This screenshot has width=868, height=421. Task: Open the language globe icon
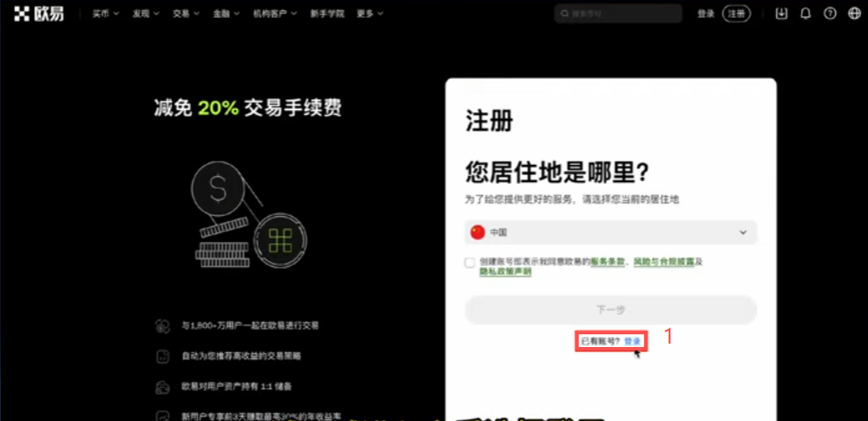point(854,14)
